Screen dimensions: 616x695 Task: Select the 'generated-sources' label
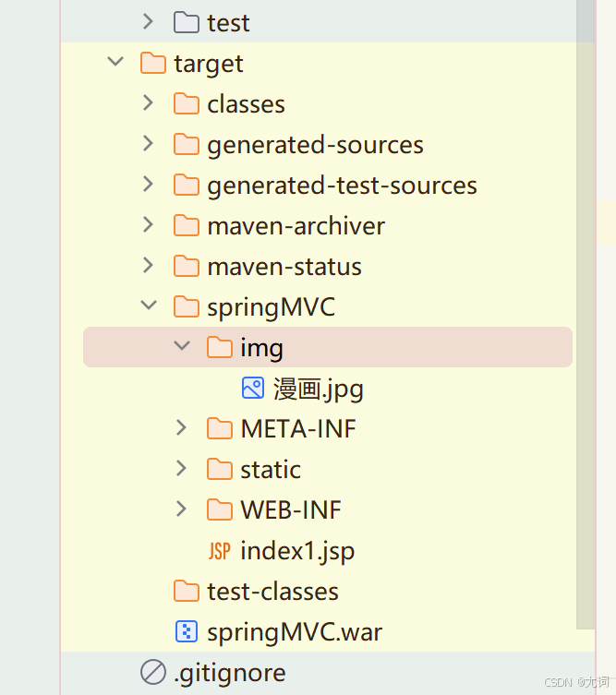[x=315, y=146]
